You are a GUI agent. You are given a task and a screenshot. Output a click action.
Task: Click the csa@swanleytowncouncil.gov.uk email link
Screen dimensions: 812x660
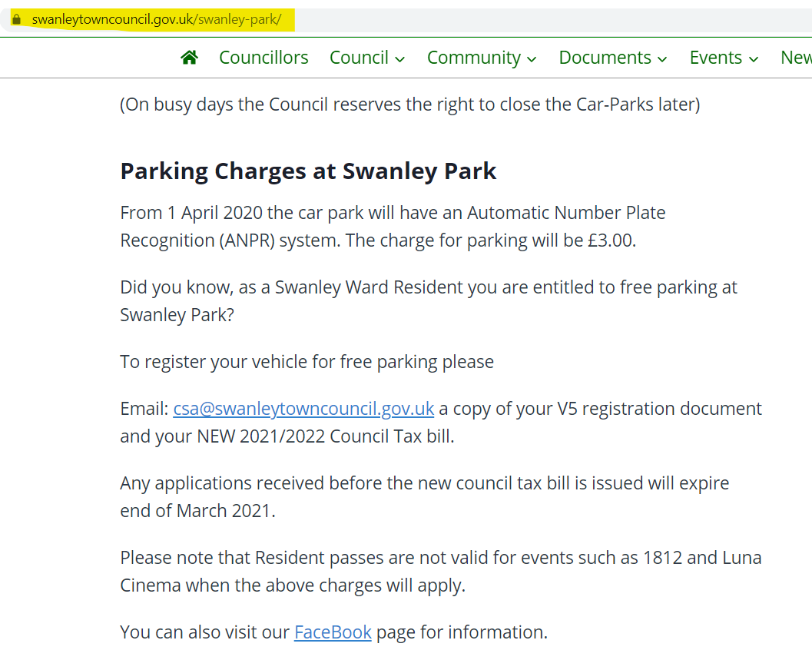click(303, 409)
